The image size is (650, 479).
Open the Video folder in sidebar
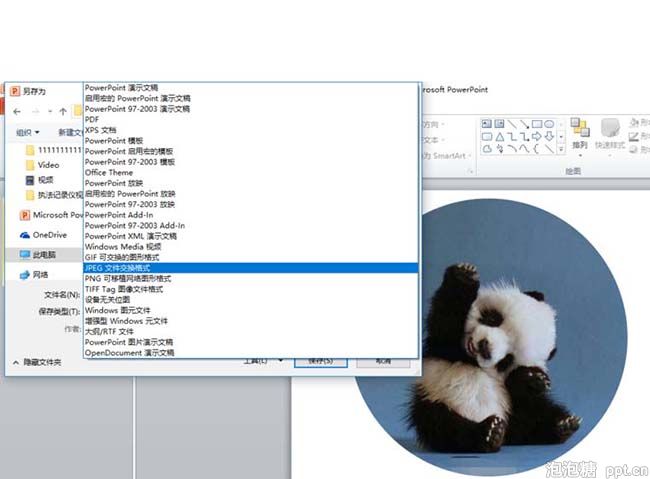(48, 165)
